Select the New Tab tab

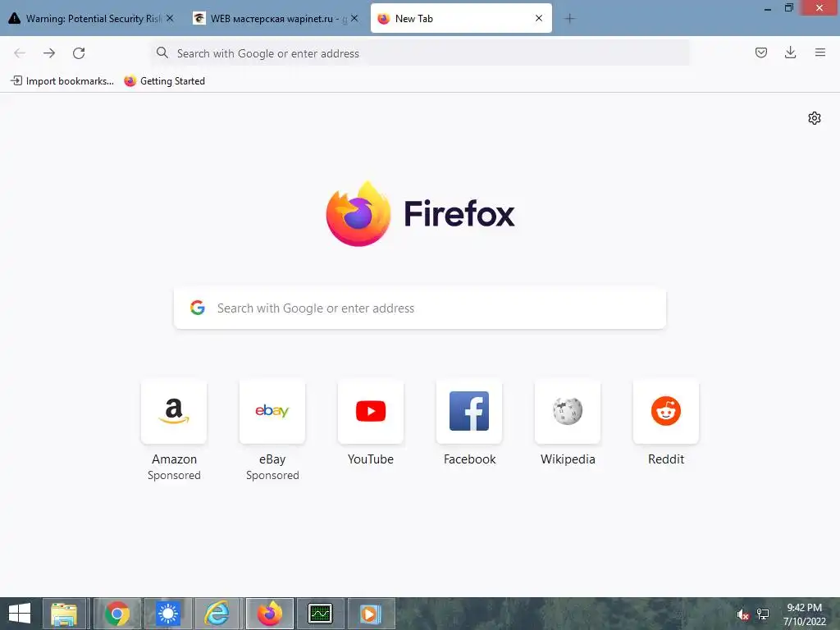(461, 19)
